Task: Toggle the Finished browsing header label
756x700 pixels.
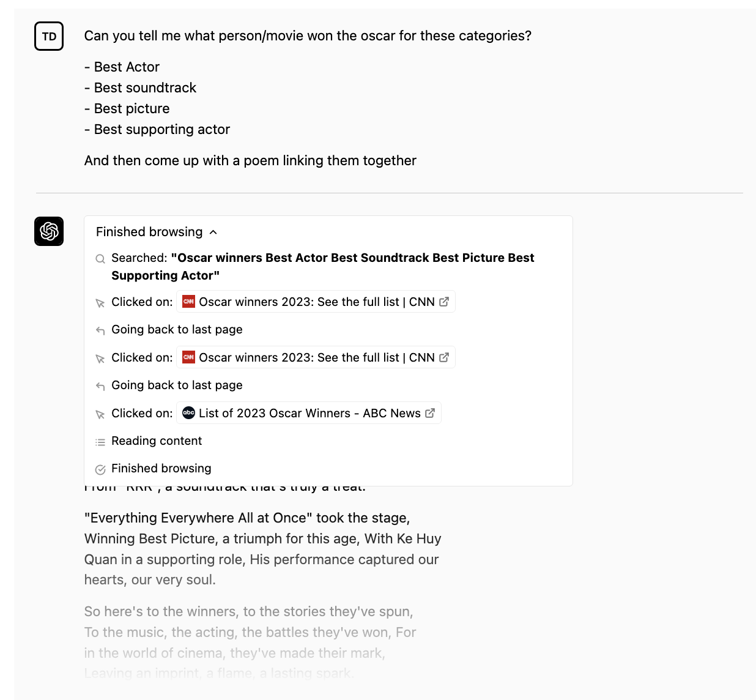Action: click(149, 232)
